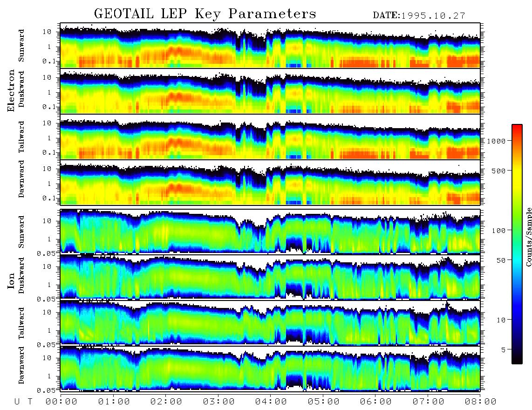The image size is (532, 410).
Task: Click the Ion Dawnward spectrogram panel
Action: tap(270, 369)
